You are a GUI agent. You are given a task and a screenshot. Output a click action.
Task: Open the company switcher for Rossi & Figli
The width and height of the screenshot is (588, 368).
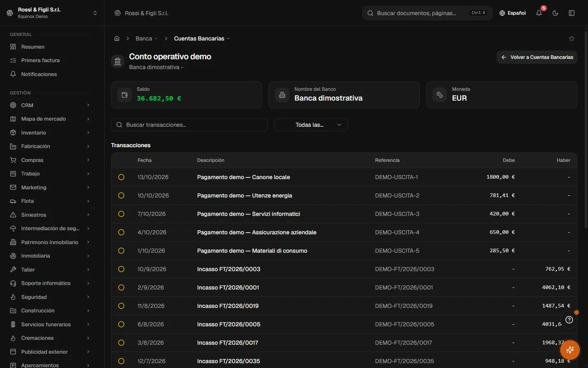(x=52, y=13)
